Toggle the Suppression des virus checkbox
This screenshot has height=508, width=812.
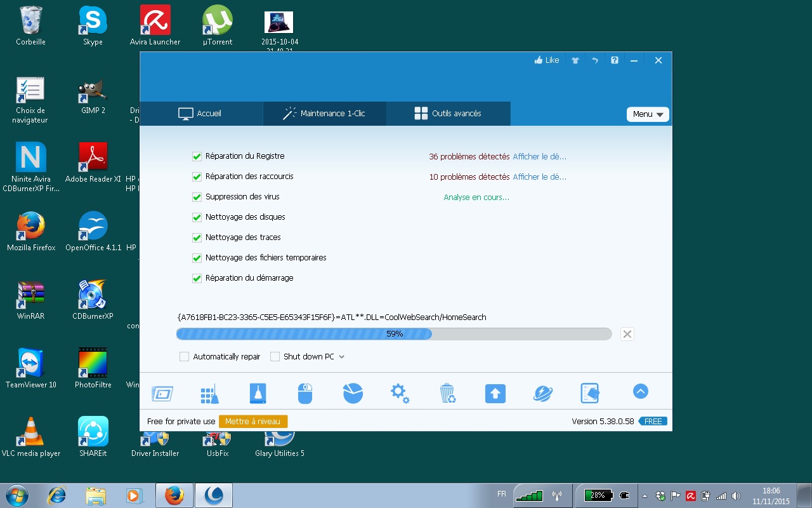click(x=197, y=197)
